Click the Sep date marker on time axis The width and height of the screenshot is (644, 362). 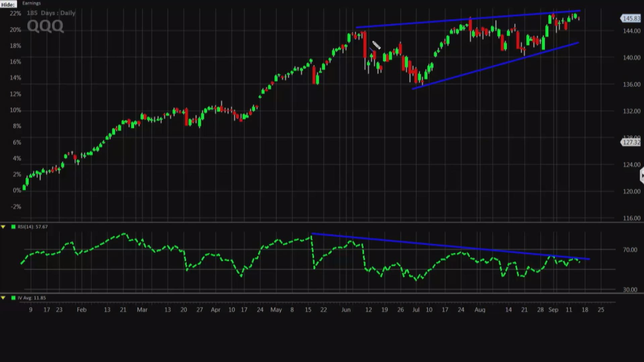click(x=553, y=310)
